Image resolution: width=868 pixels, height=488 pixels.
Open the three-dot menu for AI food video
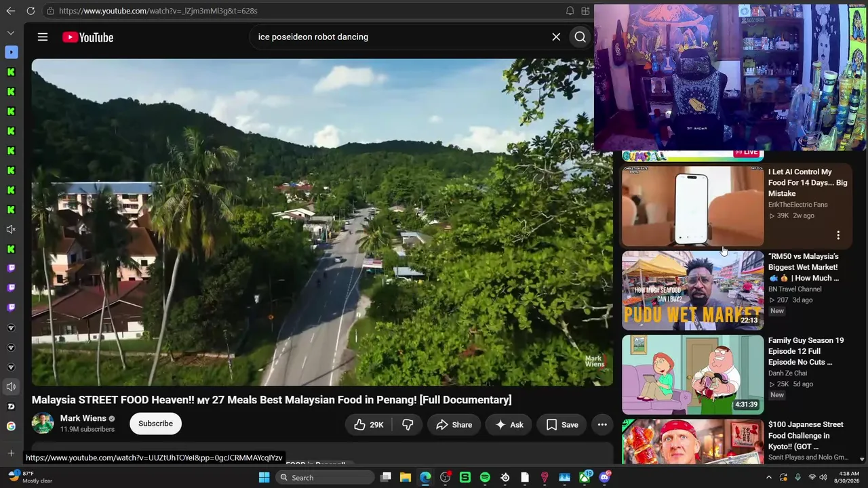[x=838, y=235]
